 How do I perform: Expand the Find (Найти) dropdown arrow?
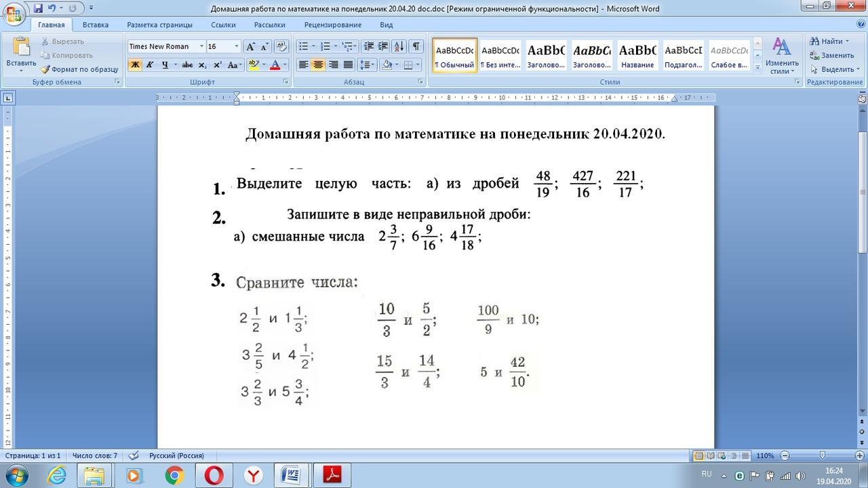pos(847,41)
